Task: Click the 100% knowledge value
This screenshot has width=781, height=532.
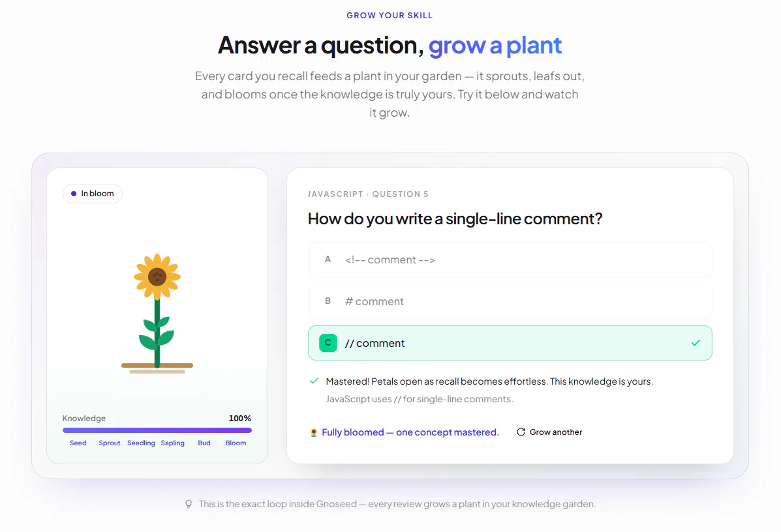Action: tap(239, 418)
